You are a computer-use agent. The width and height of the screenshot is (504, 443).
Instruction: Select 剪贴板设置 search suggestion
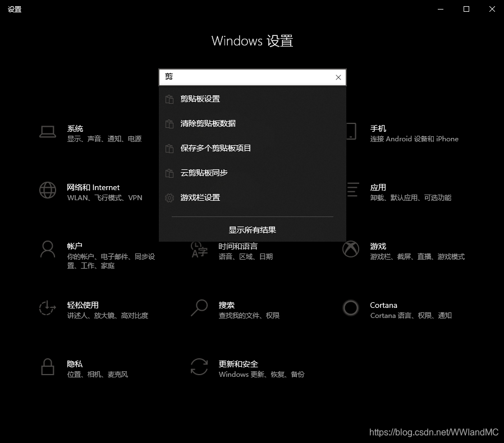pyautogui.click(x=253, y=99)
